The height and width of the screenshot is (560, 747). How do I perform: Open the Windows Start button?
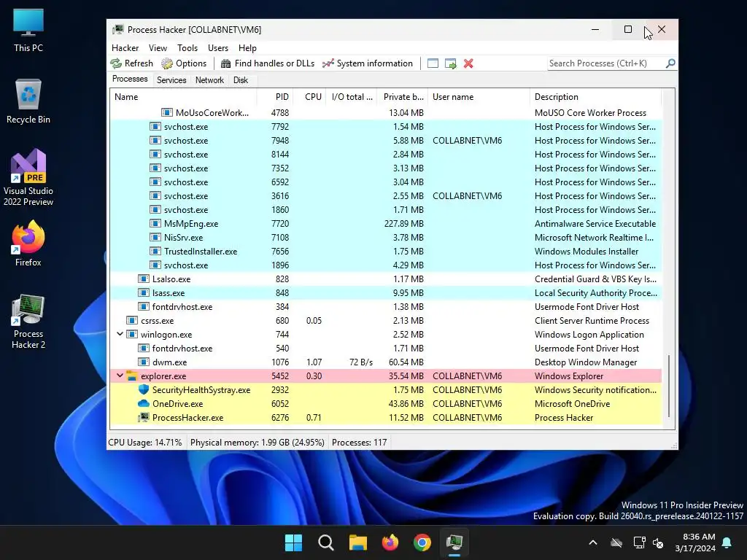pyautogui.click(x=293, y=542)
